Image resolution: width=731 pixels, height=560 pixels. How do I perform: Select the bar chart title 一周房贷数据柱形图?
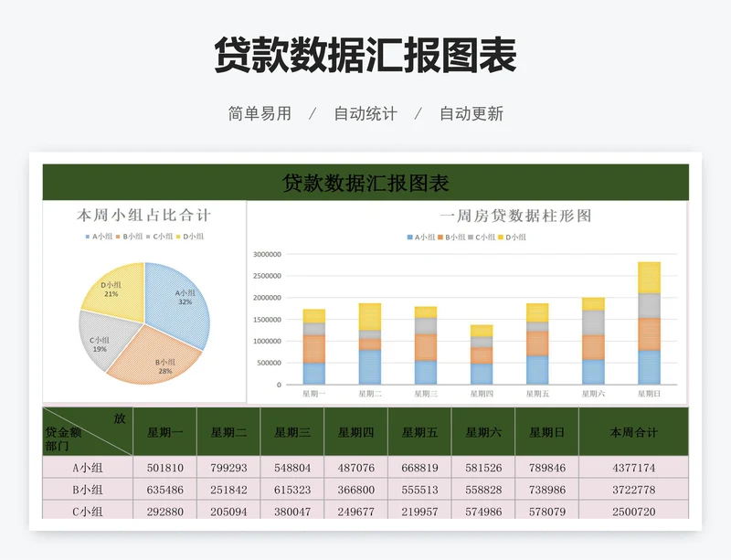click(x=515, y=216)
